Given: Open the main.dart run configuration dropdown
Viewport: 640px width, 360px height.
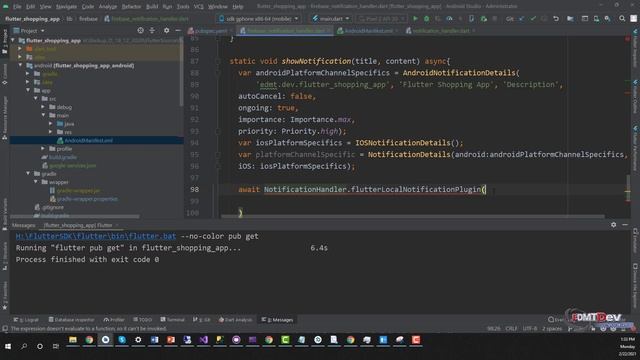Looking at the screenshot, I should [x=331, y=19].
